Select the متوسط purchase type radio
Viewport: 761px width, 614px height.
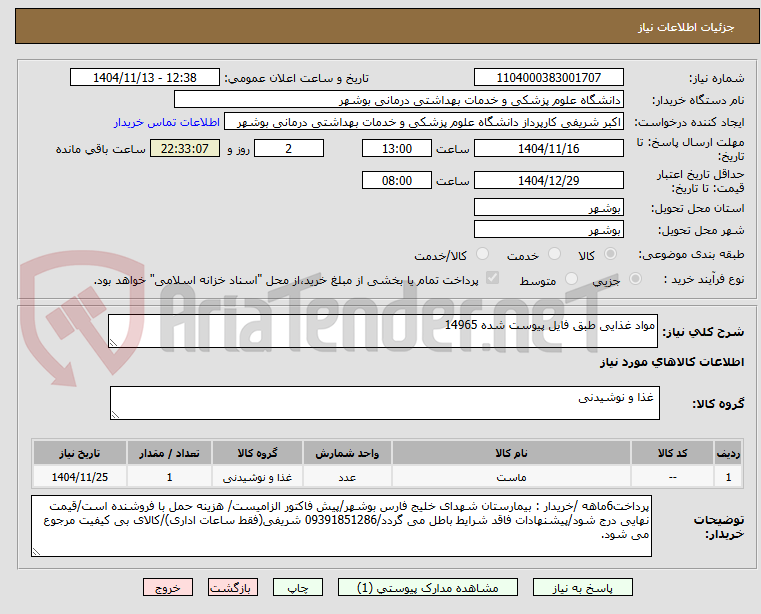click(x=571, y=279)
